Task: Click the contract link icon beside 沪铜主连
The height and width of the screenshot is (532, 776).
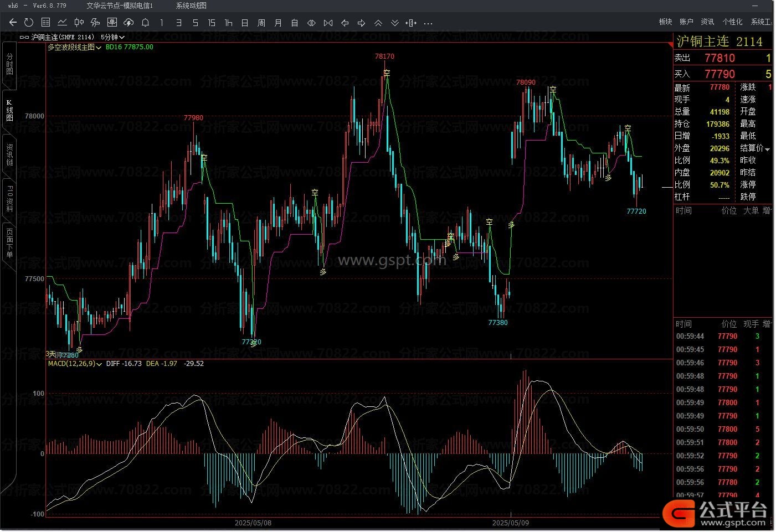Action: (24, 37)
